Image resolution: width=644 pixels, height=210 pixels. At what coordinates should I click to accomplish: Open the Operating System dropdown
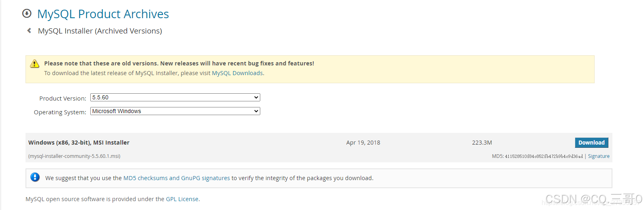pos(175,111)
